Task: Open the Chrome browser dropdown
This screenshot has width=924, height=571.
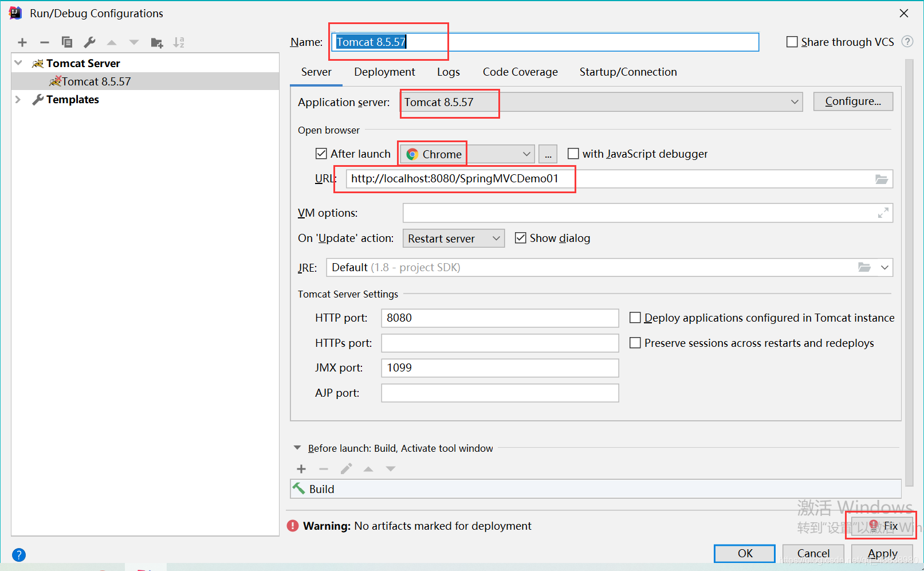Action: point(467,154)
